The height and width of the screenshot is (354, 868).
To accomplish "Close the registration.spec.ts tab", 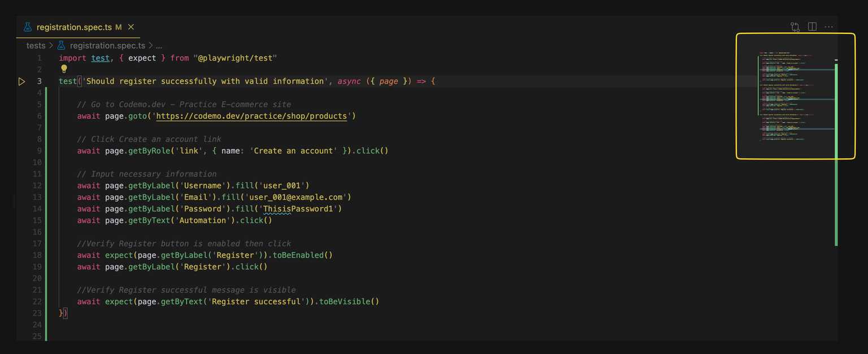I will [131, 27].
